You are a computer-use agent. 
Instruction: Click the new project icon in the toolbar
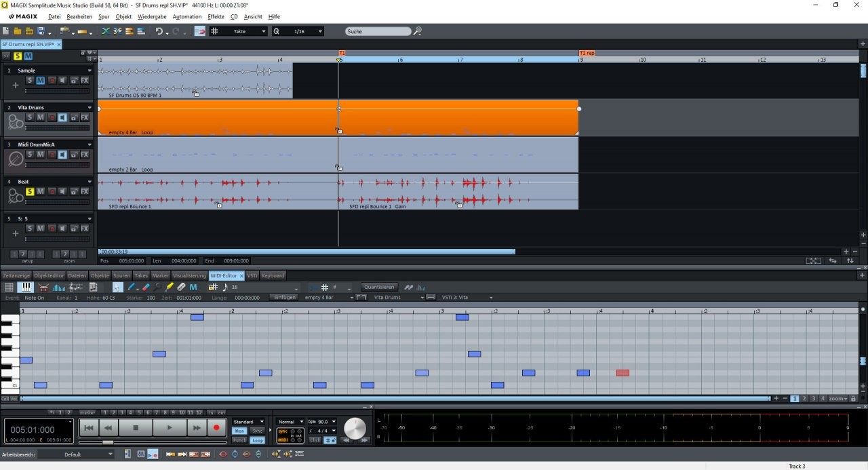coord(5,31)
